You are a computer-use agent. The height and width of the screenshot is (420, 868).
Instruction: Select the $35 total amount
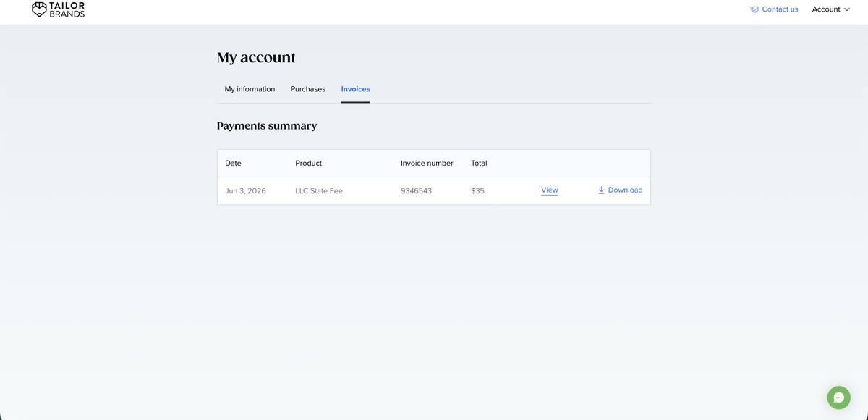tap(477, 191)
